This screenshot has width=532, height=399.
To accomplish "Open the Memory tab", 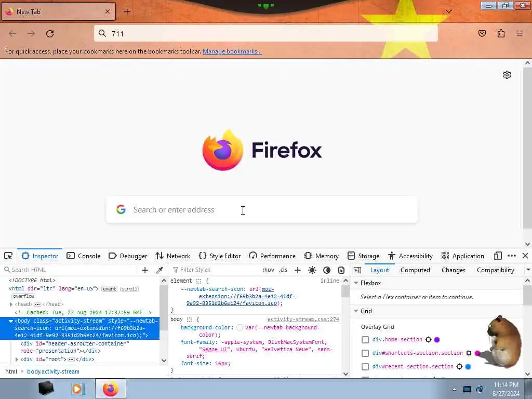I will [x=322, y=256].
